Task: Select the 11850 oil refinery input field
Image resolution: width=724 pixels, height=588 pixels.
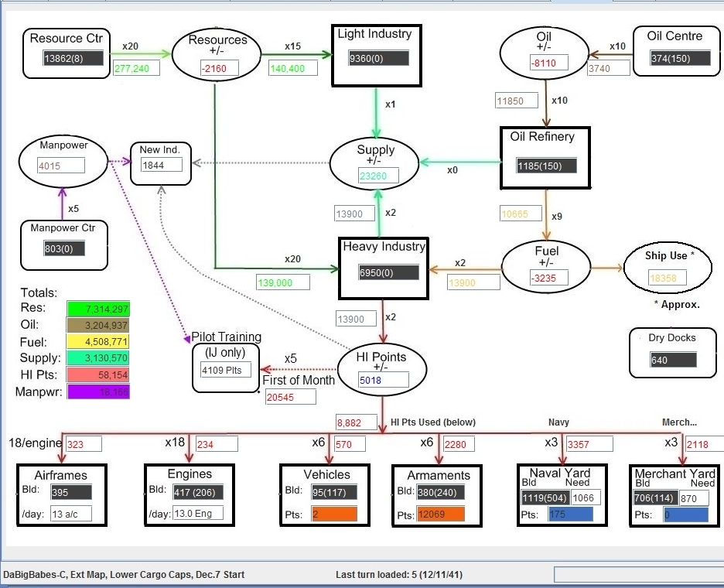Action: coord(517,101)
